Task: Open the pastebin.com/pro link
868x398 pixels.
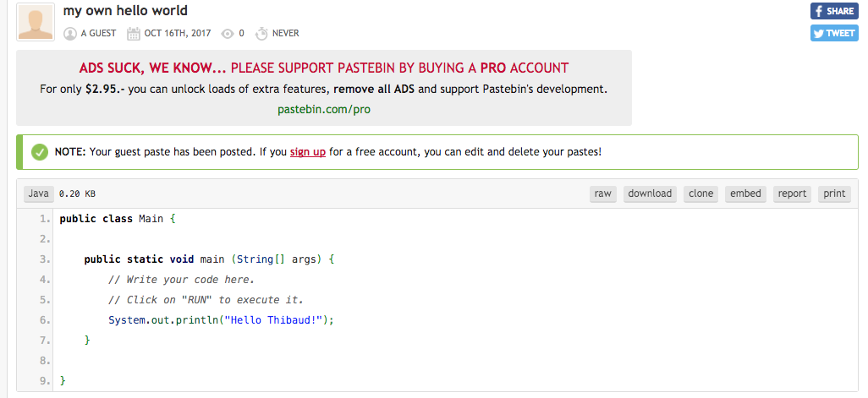Action: pyautogui.click(x=324, y=109)
